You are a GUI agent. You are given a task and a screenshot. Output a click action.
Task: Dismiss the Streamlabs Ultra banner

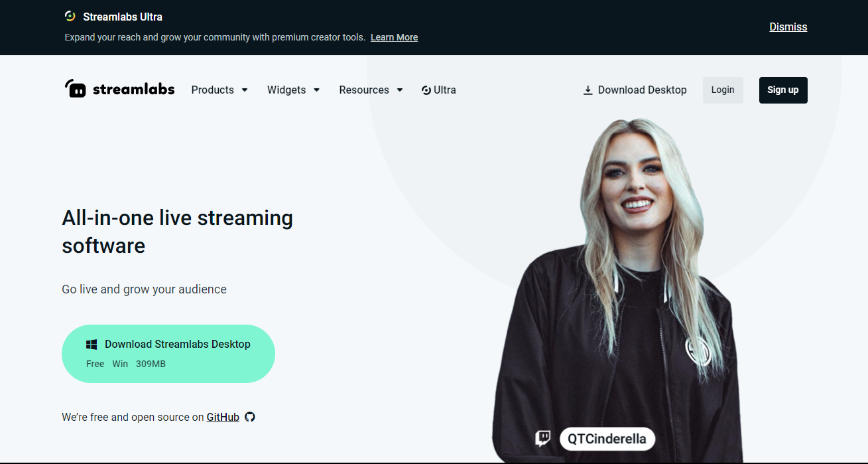click(x=788, y=27)
